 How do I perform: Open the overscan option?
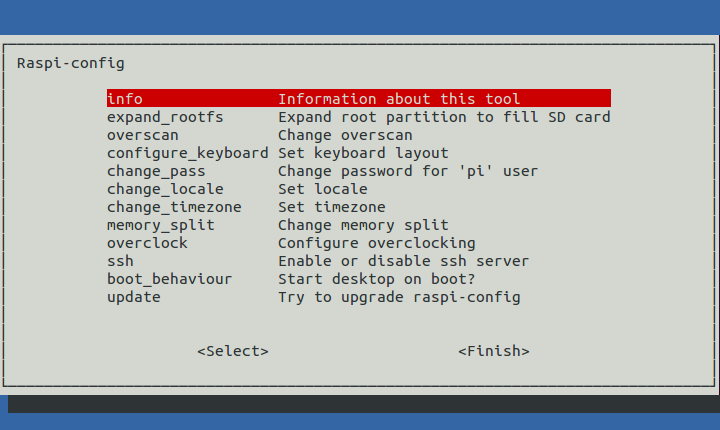(359, 135)
